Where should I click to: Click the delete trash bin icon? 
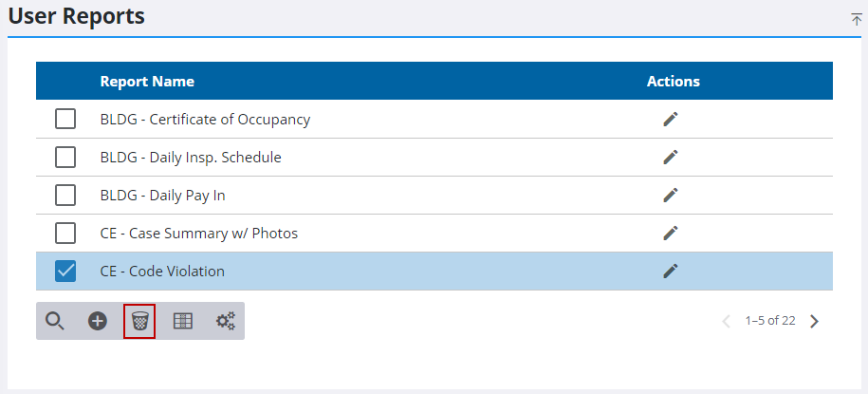[139, 321]
